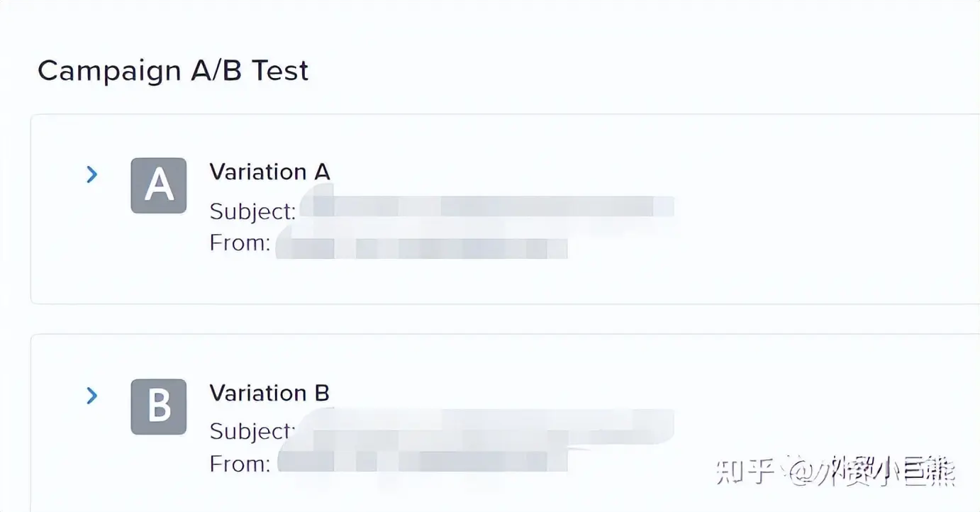This screenshot has height=512, width=980.
Task: Select the From label under Variation A
Action: click(x=240, y=243)
